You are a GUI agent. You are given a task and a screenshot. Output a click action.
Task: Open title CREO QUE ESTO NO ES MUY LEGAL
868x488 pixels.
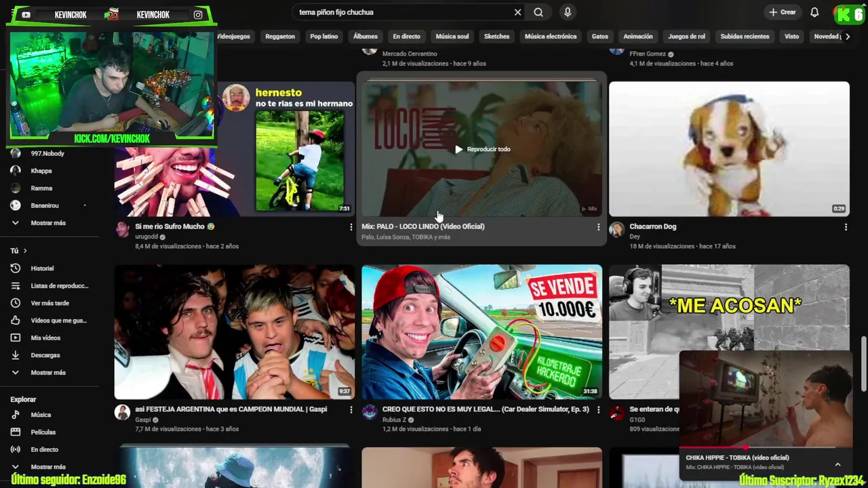tap(486, 409)
